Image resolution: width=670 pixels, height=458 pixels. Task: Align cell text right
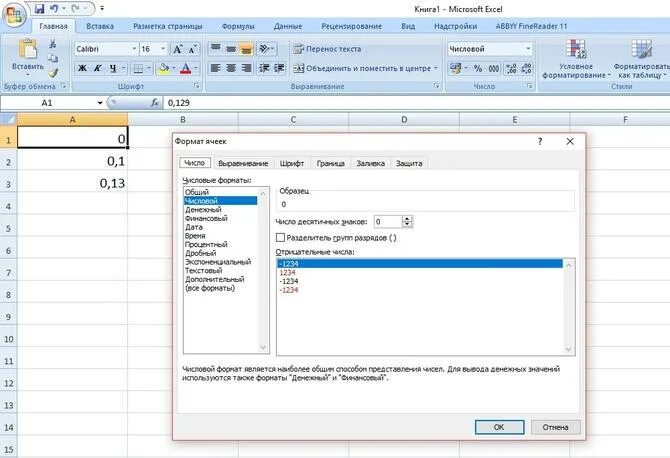[x=246, y=68]
